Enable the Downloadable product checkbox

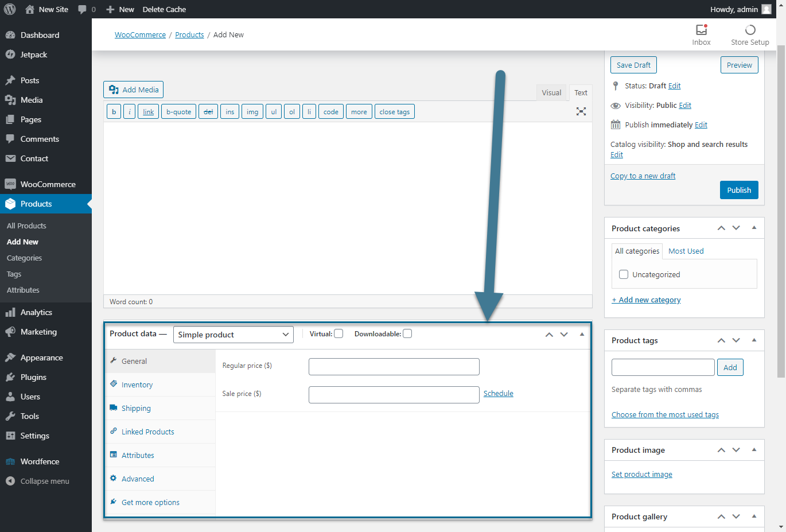point(407,333)
